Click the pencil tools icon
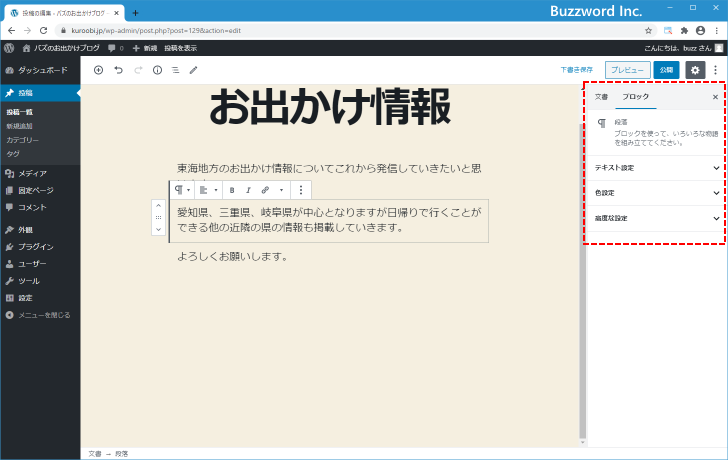The image size is (728, 460). pos(194,70)
